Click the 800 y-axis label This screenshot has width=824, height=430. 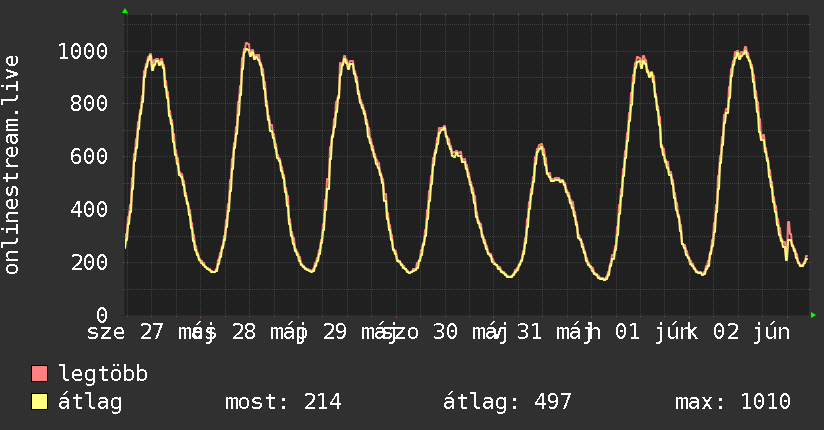tap(89, 104)
